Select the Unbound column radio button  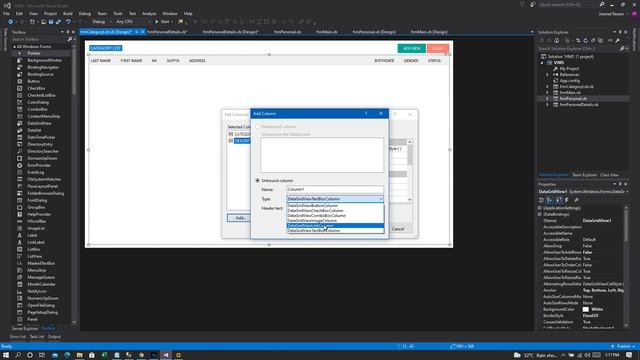[x=258, y=180]
